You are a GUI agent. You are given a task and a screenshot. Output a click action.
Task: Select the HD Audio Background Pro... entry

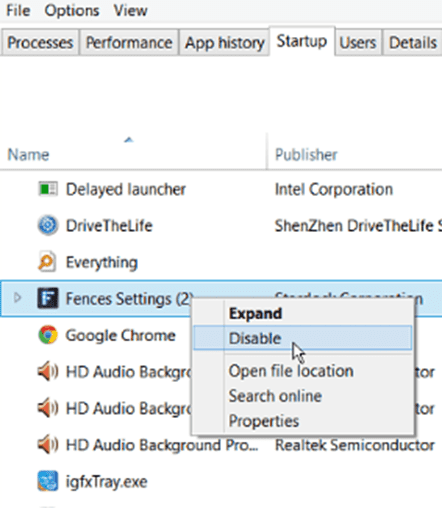pyautogui.click(x=162, y=445)
